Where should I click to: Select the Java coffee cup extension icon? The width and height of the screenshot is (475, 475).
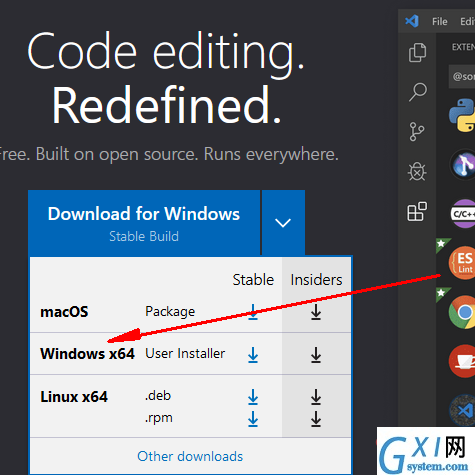click(462, 361)
